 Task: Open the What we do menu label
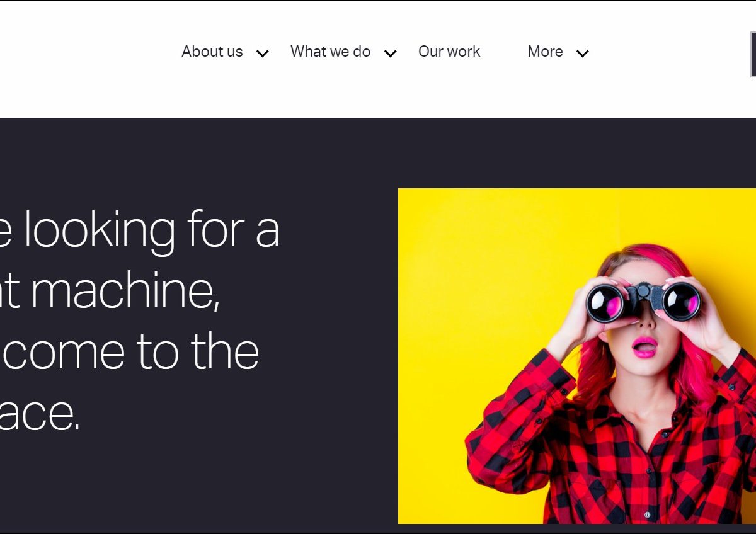tap(330, 52)
